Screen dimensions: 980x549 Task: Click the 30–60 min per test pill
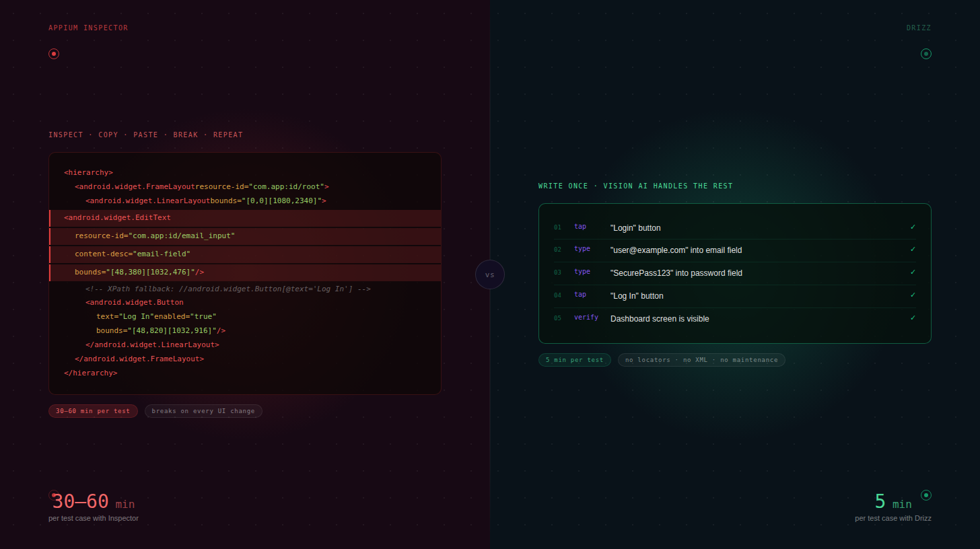tap(93, 411)
